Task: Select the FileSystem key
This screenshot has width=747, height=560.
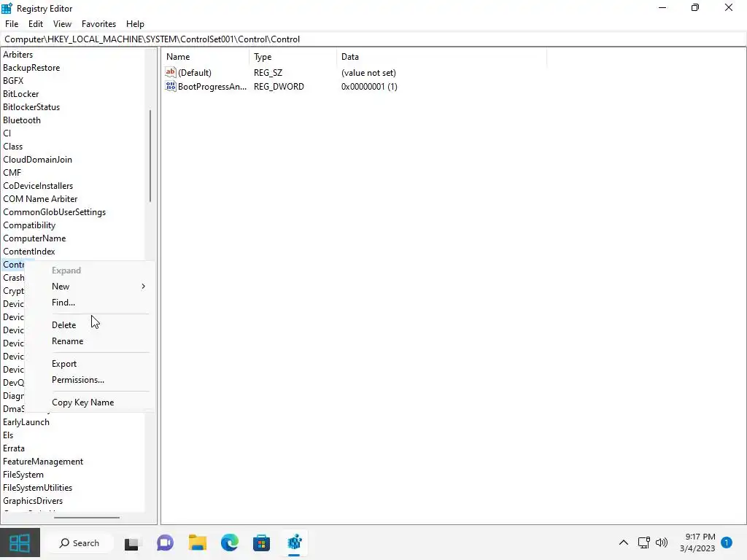Action: (23, 474)
